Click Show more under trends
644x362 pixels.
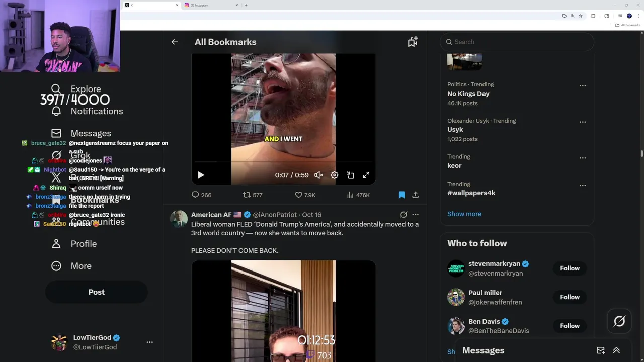click(x=464, y=214)
